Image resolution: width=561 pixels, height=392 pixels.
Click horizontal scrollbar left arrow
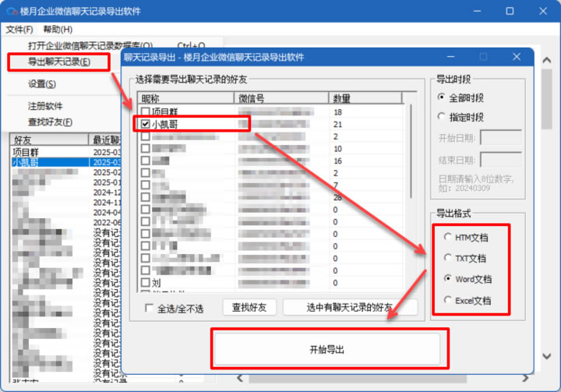(240, 378)
